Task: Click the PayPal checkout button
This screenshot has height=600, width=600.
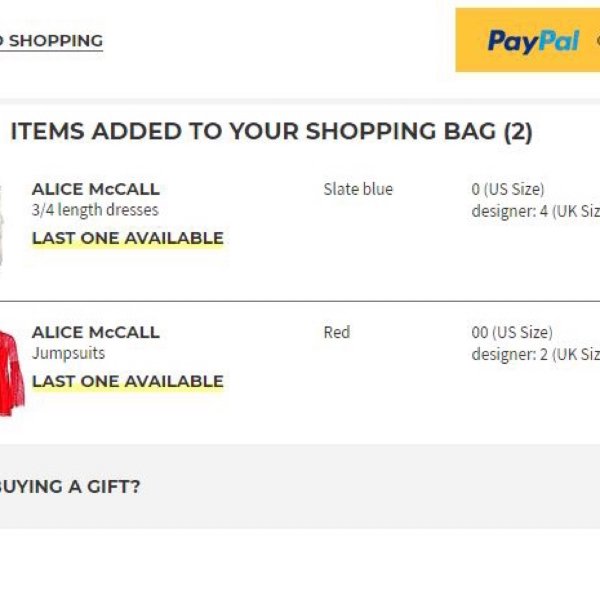Action: pos(528,40)
